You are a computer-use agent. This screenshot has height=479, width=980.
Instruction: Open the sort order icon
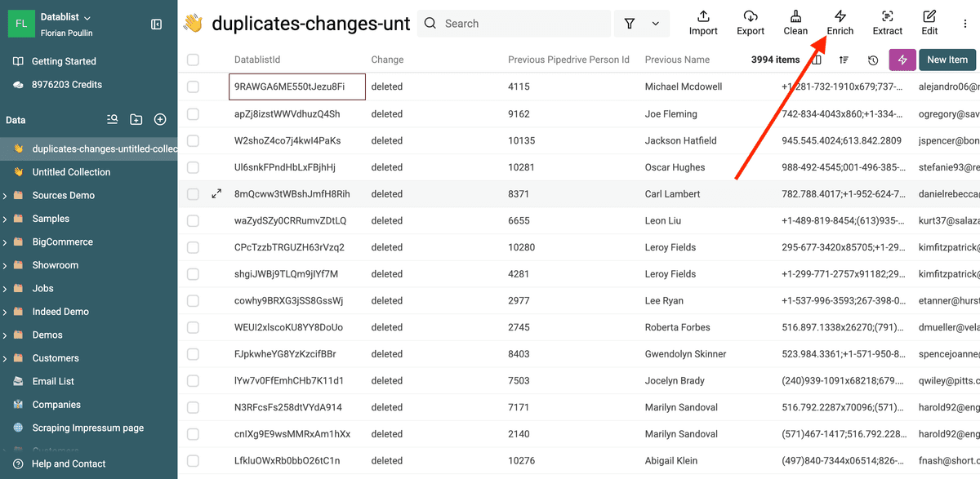pyautogui.click(x=844, y=60)
